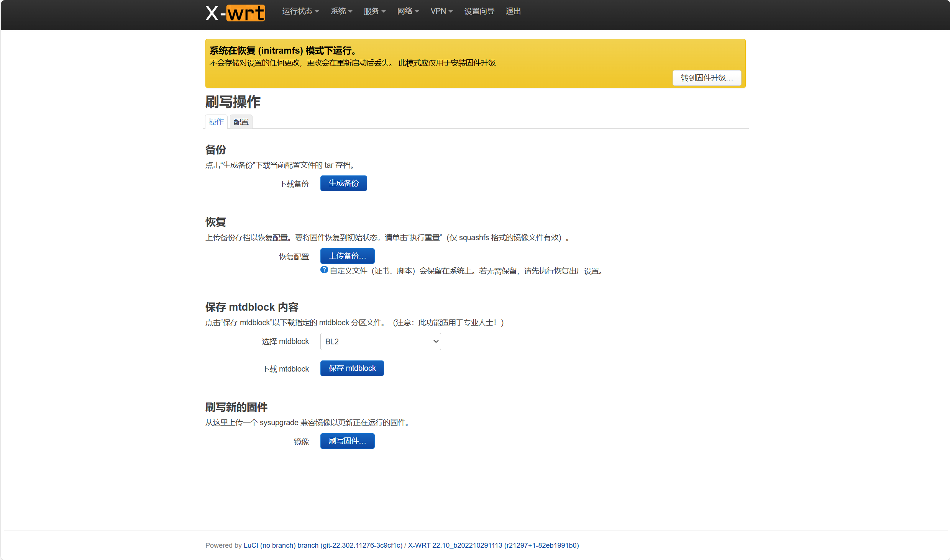Open 设置向导 in the top bar

pos(479,11)
